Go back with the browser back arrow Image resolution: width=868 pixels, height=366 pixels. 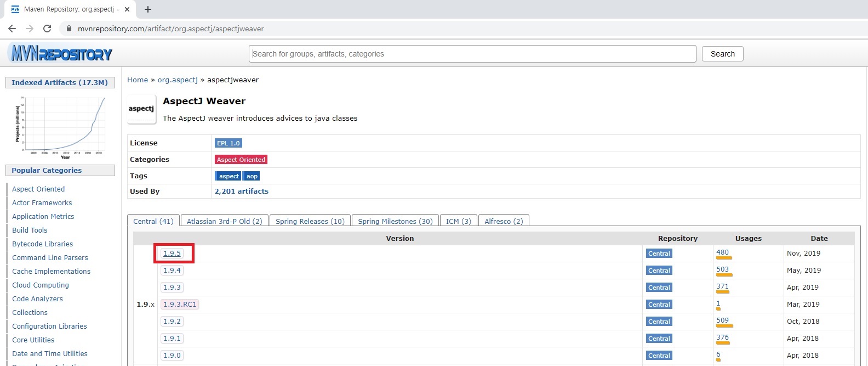(12, 29)
